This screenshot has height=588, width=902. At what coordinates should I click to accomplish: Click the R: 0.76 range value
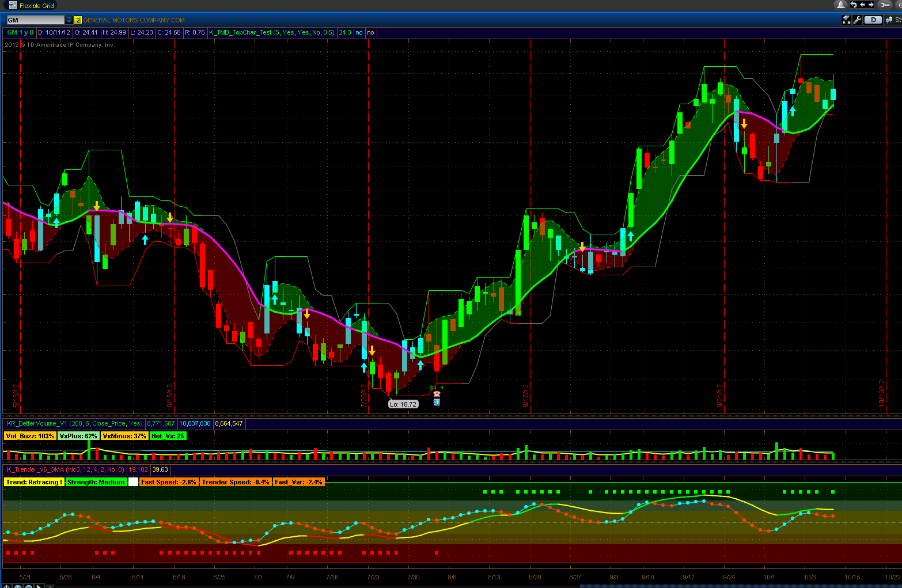coord(195,33)
